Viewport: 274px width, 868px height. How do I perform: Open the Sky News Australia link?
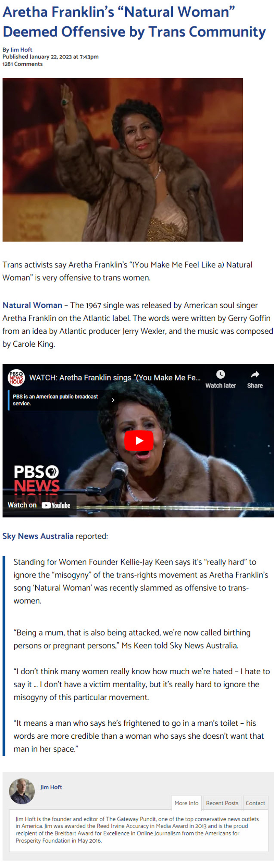tap(38, 536)
